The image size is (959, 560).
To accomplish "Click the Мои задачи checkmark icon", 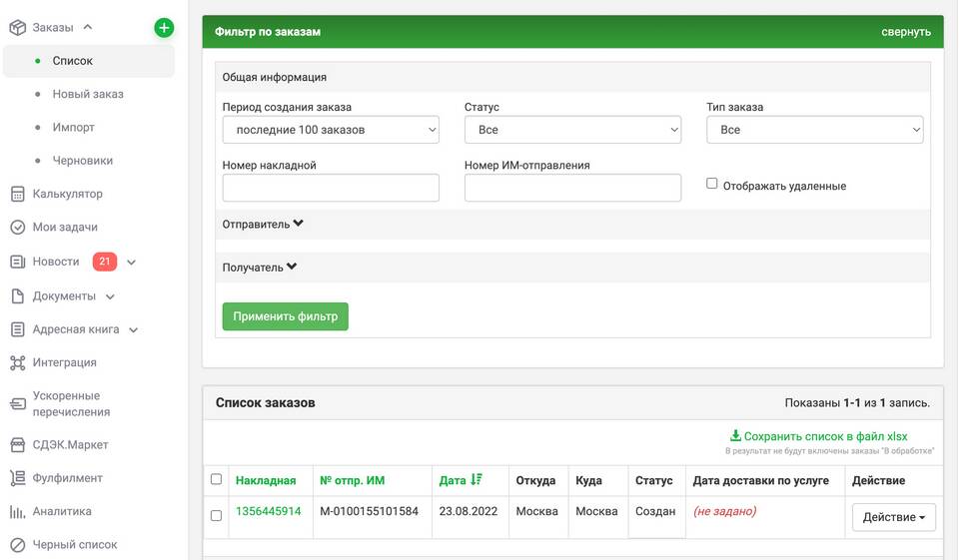I will [x=17, y=228].
